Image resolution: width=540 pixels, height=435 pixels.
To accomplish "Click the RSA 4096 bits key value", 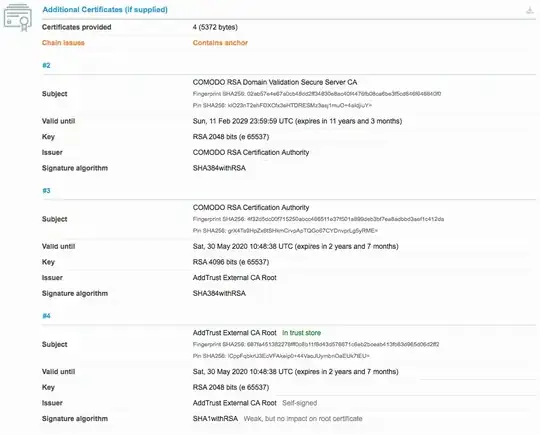I will (x=231, y=262).
